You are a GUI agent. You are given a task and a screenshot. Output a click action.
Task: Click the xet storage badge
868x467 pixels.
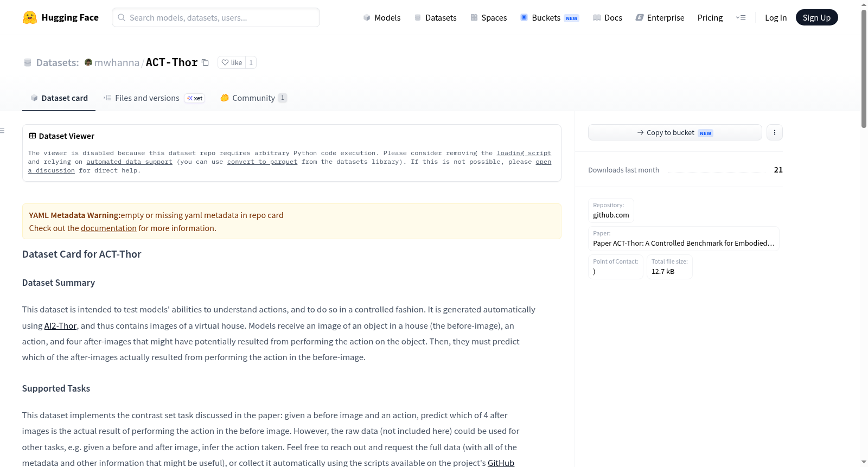[x=195, y=98]
